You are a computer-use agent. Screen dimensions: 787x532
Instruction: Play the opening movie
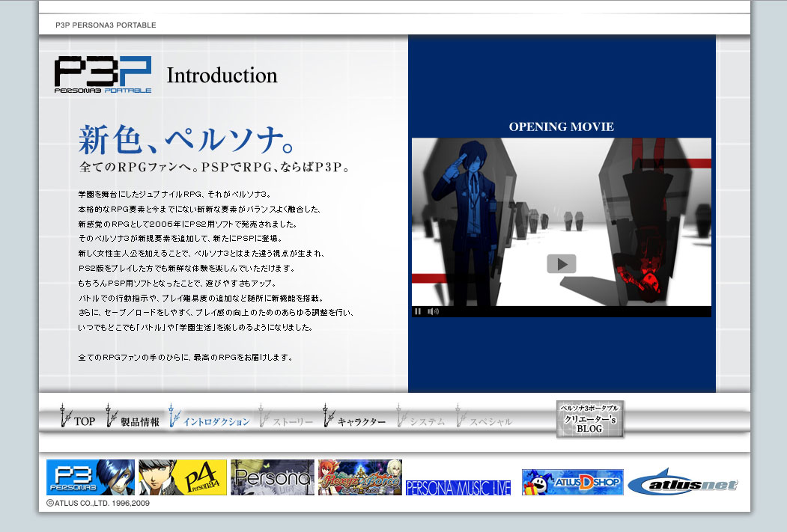click(561, 263)
